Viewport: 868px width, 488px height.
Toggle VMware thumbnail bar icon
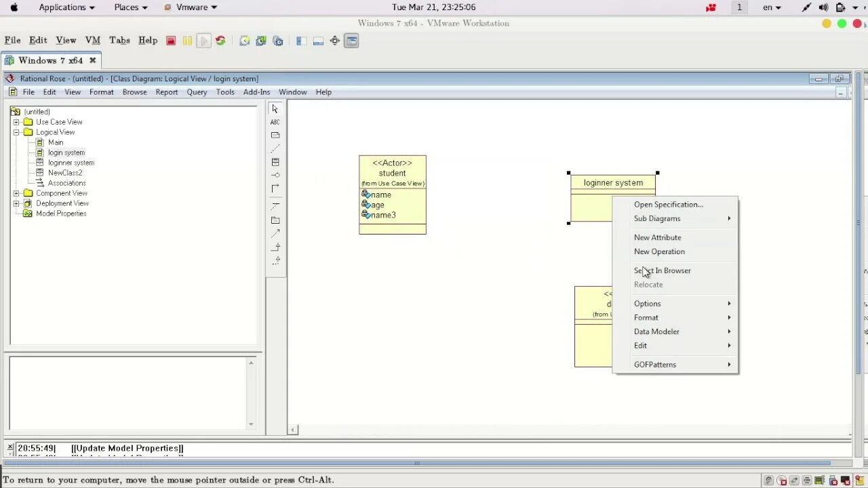point(318,41)
